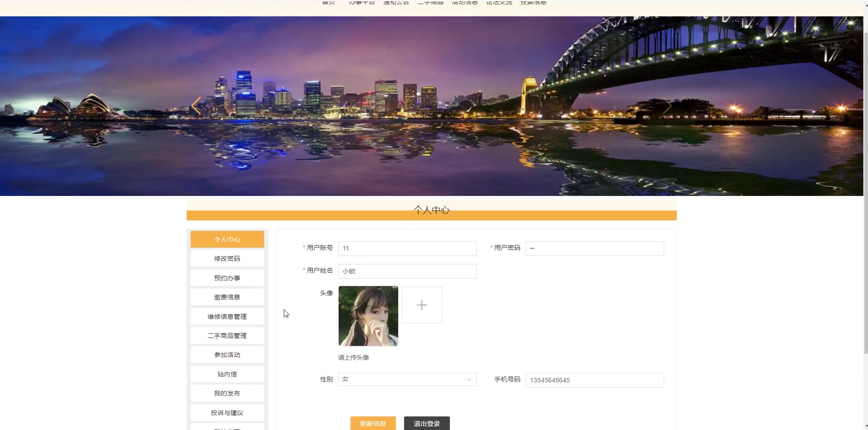Click 参加活动 in the sidebar
Screen dimensions: 868x430
227,355
